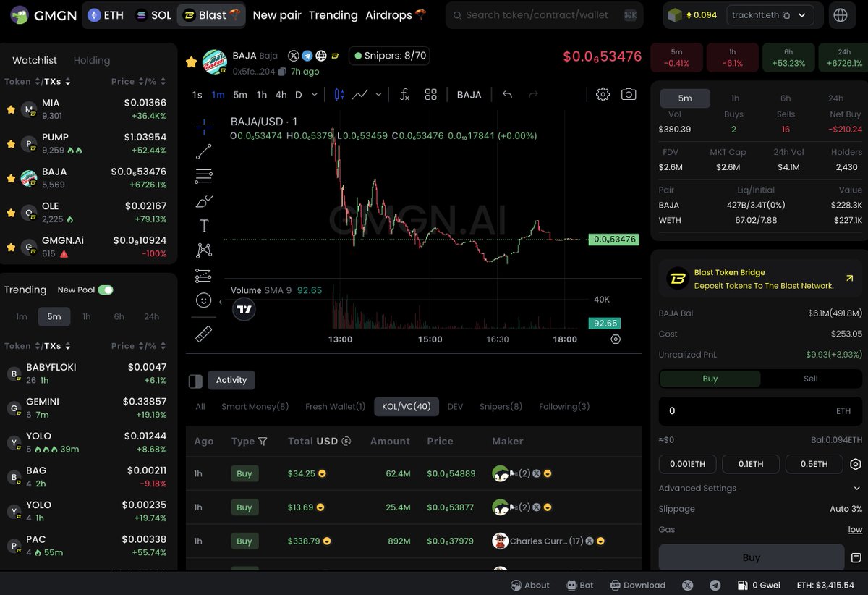868x595 pixels.
Task: Open the Blast Token Bridge banner
Action: coord(760,279)
